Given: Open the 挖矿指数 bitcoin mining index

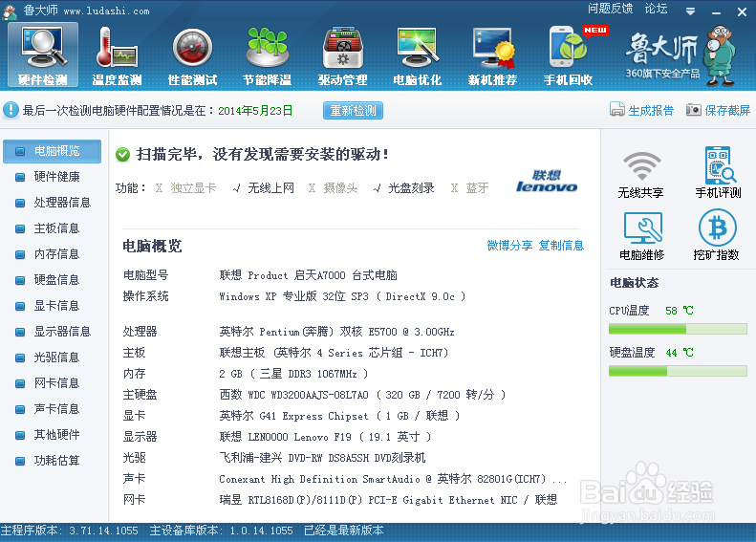Looking at the screenshot, I should 717,235.
